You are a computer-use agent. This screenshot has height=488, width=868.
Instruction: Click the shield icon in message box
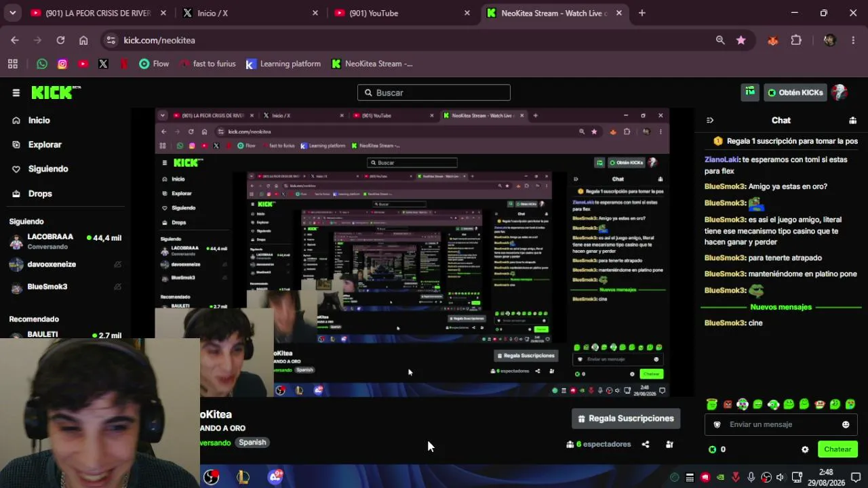pos(717,424)
